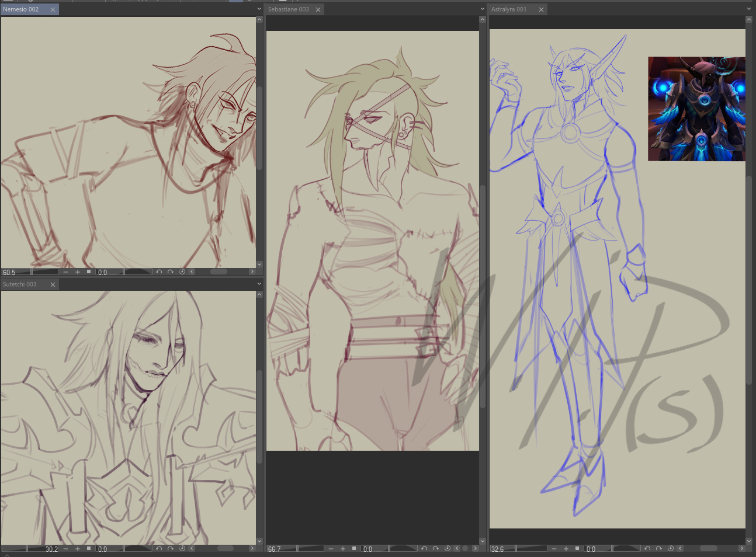Viewport: 756px width, 557px height.
Task: Switch to the Astralyra 001 tab
Action: 509,10
